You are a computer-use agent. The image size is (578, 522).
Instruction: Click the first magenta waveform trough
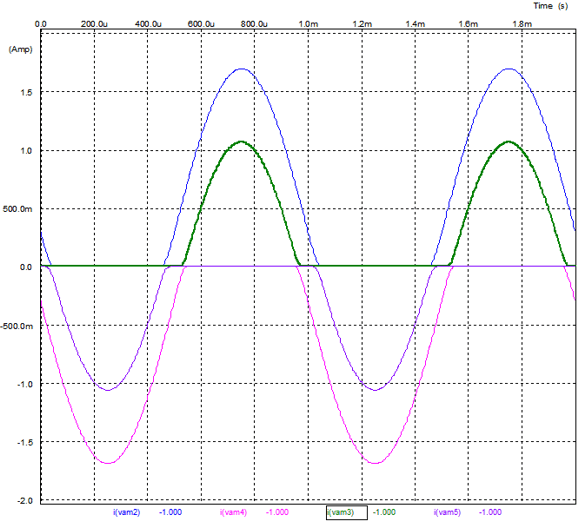tap(108, 463)
